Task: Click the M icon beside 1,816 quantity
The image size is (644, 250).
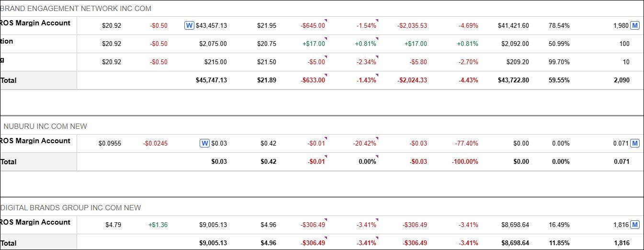Action: pyautogui.click(x=635, y=225)
